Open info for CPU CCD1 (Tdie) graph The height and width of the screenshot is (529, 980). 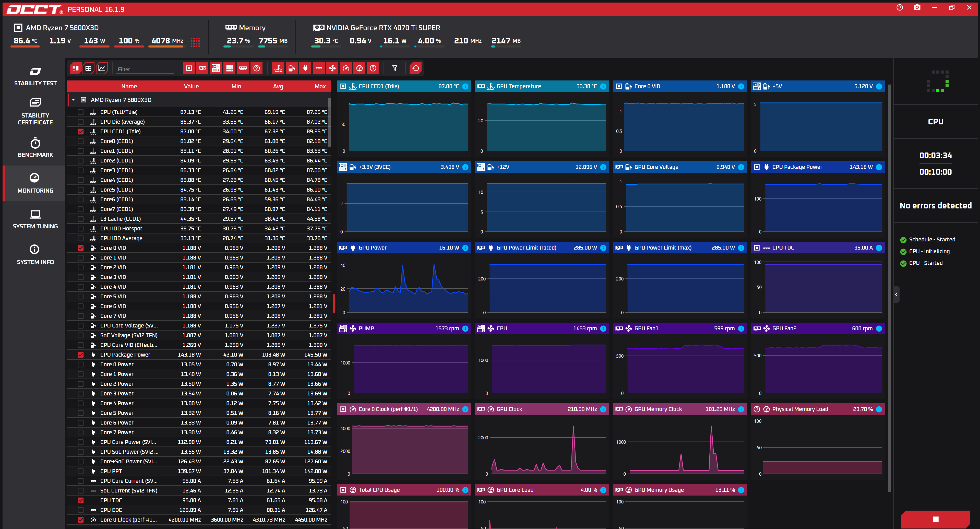coord(465,86)
